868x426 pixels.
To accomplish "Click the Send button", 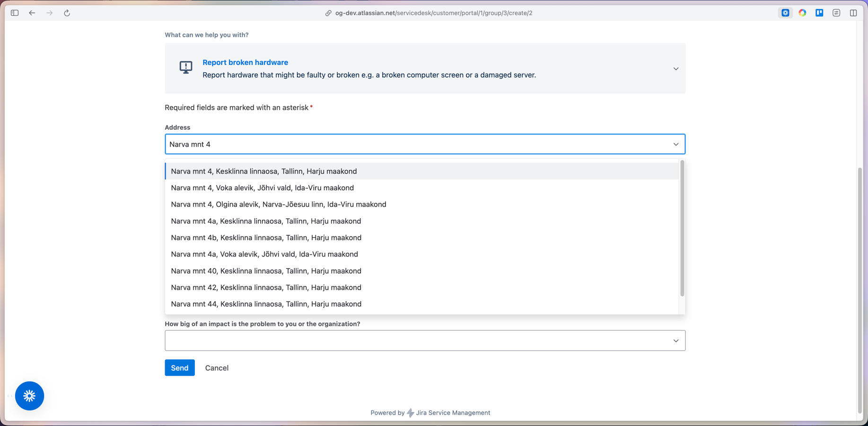I will [179, 368].
